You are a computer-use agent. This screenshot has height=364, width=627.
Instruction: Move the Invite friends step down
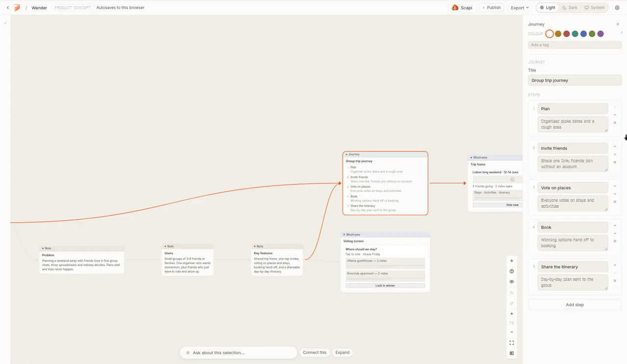[x=615, y=154]
